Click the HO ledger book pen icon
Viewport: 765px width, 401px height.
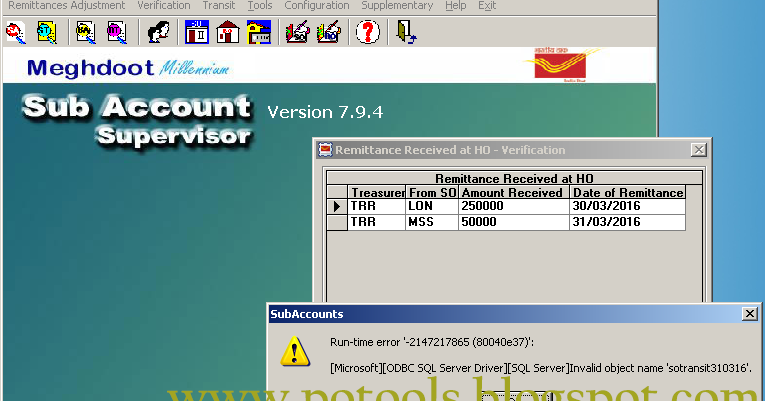328,32
